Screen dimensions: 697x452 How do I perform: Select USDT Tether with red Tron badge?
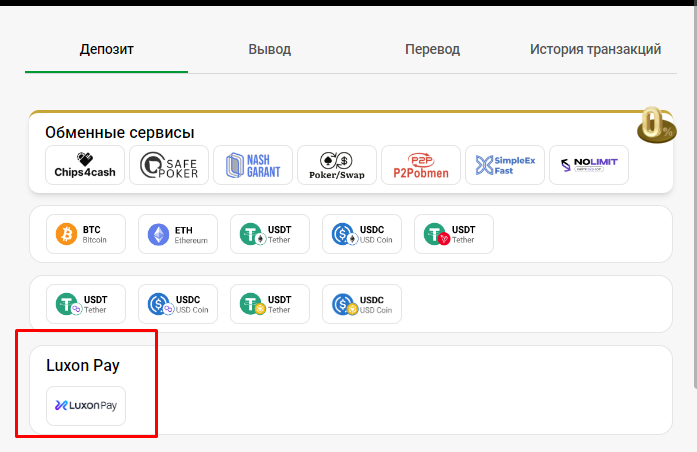[454, 234]
